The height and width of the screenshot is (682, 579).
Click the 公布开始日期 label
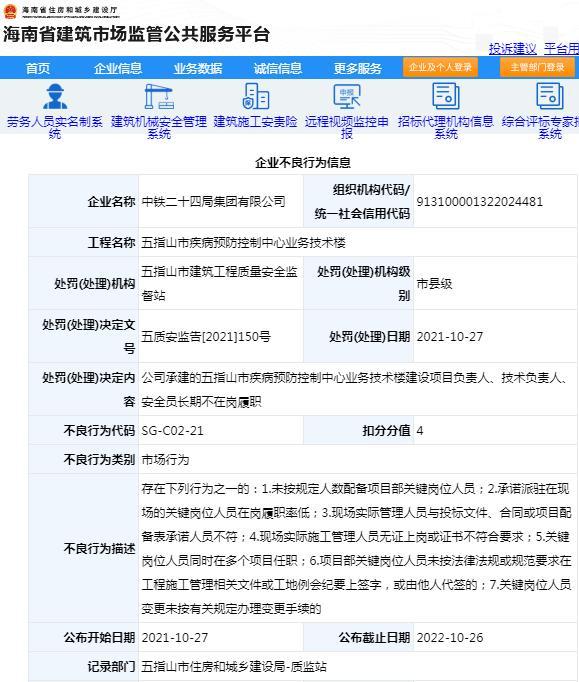pos(100,638)
